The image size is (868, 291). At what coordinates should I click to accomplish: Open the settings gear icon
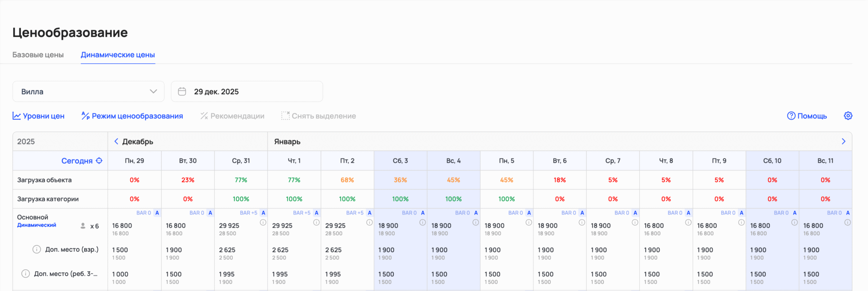tap(848, 116)
